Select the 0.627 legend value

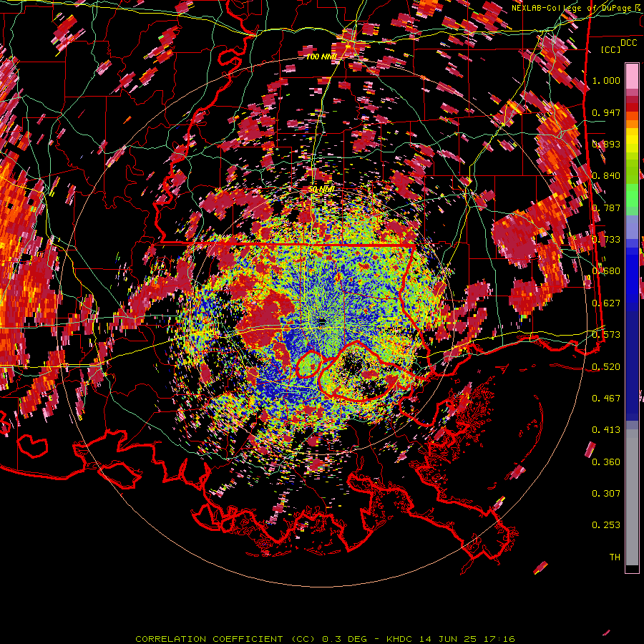(x=606, y=303)
